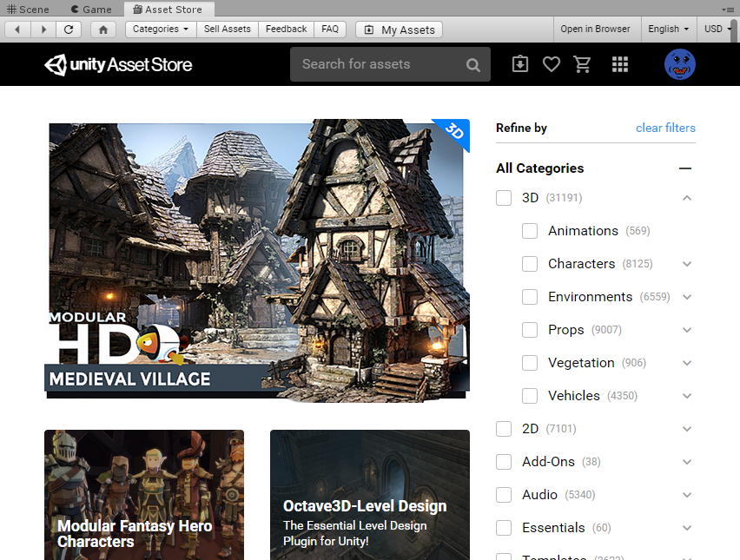Select the Asset Store tab
Image resolution: width=740 pixels, height=560 pixels.
(x=168, y=9)
